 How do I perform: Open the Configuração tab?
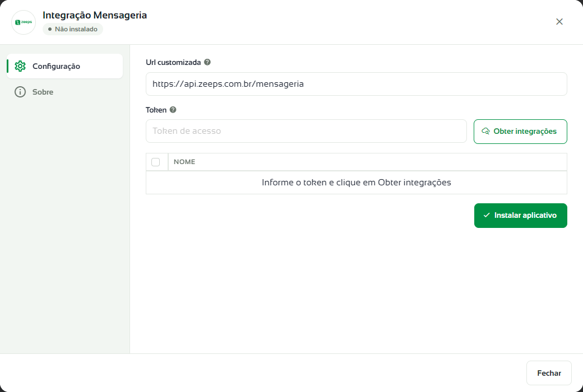click(x=64, y=66)
